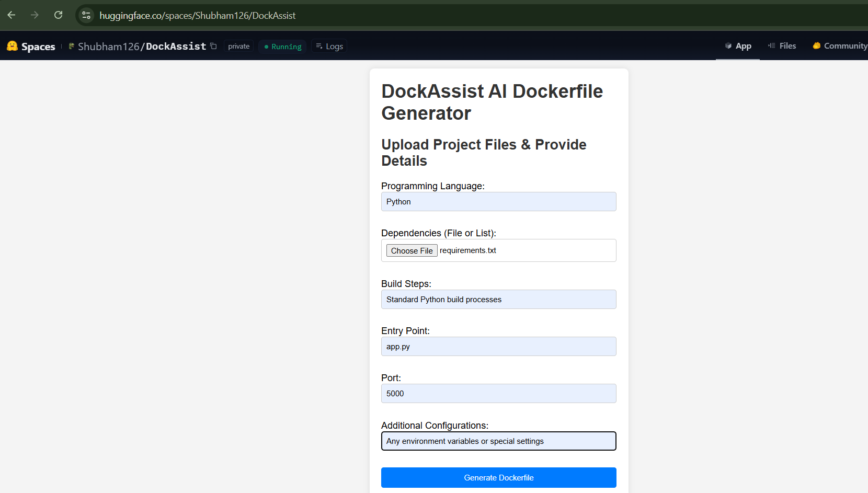Open the Logs panel
Viewport: 868px width, 493px height.
(x=329, y=46)
